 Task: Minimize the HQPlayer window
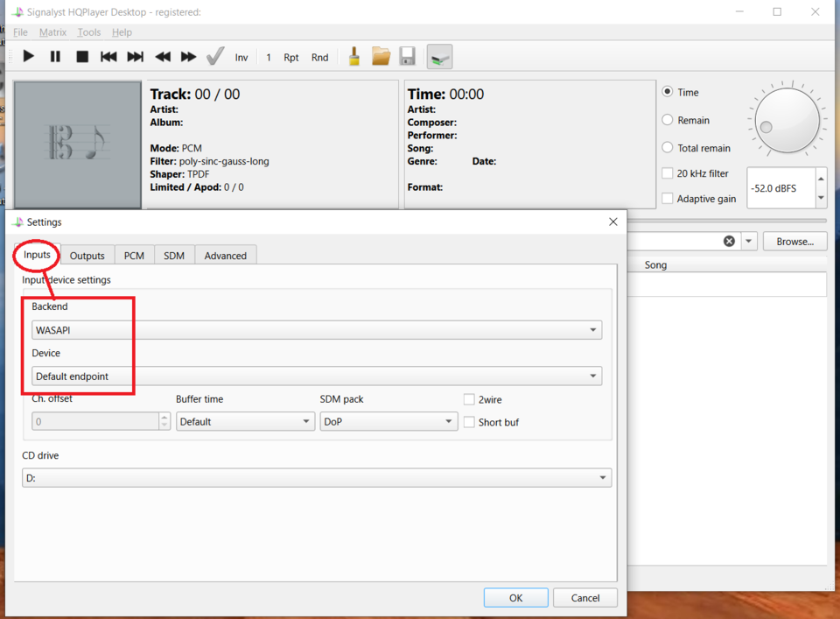click(x=740, y=11)
